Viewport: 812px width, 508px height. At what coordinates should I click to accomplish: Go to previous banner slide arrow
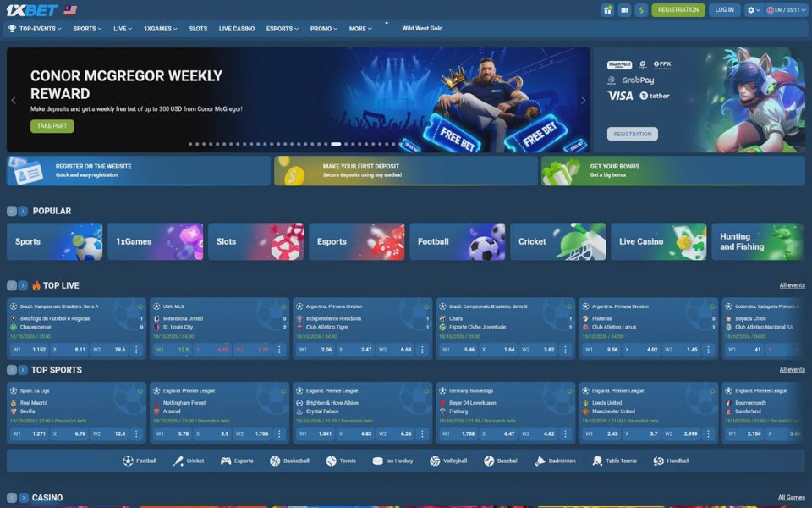(x=14, y=101)
